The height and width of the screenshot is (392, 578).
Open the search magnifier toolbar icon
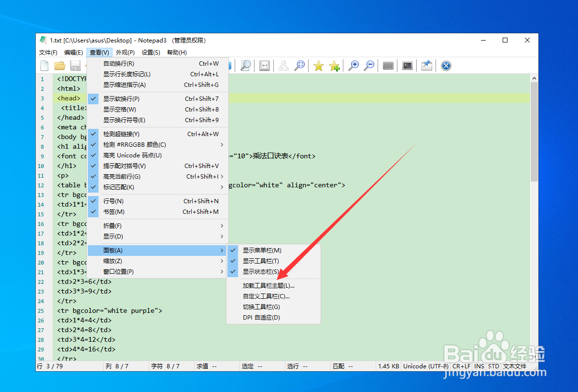tap(245, 65)
